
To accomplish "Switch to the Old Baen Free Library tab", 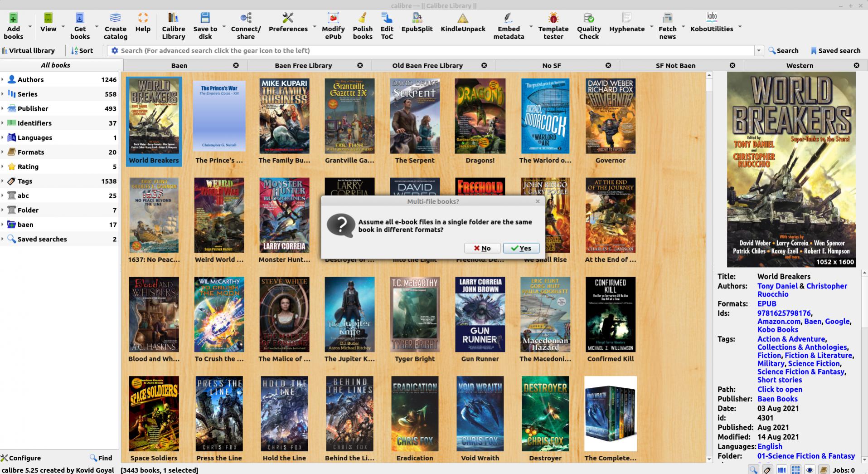I will click(x=427, y=65).
